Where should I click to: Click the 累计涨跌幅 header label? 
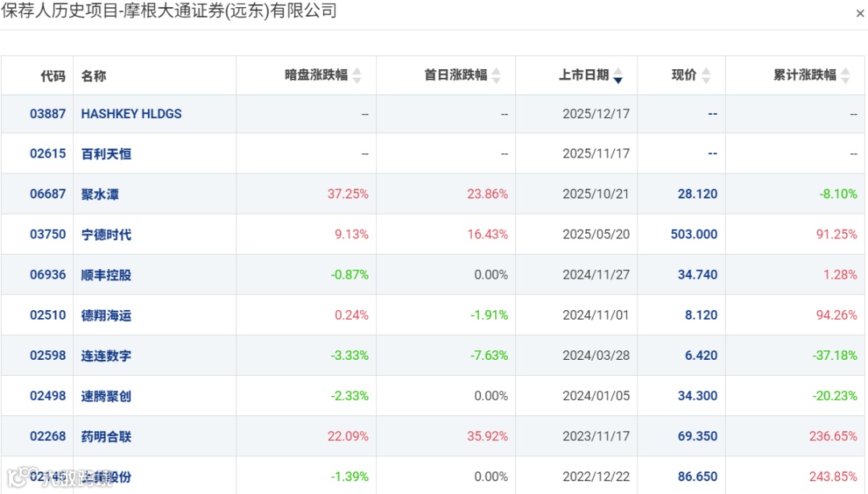click(x=805, y=75)
